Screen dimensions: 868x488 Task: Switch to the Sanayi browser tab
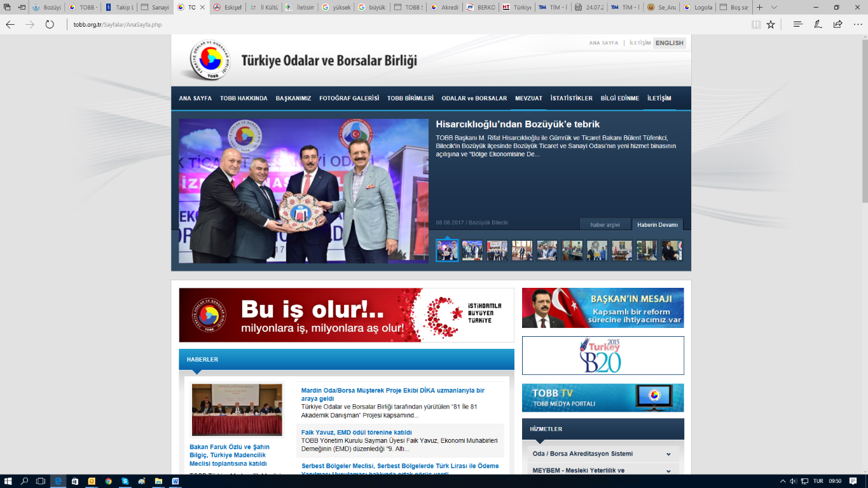pos(155,8)
